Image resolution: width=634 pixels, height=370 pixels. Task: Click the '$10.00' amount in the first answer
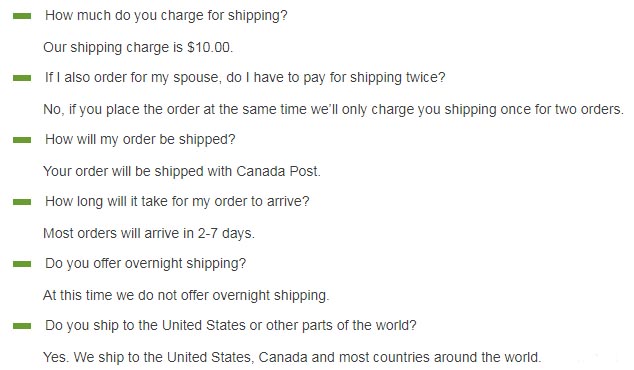tap(209, 47)
